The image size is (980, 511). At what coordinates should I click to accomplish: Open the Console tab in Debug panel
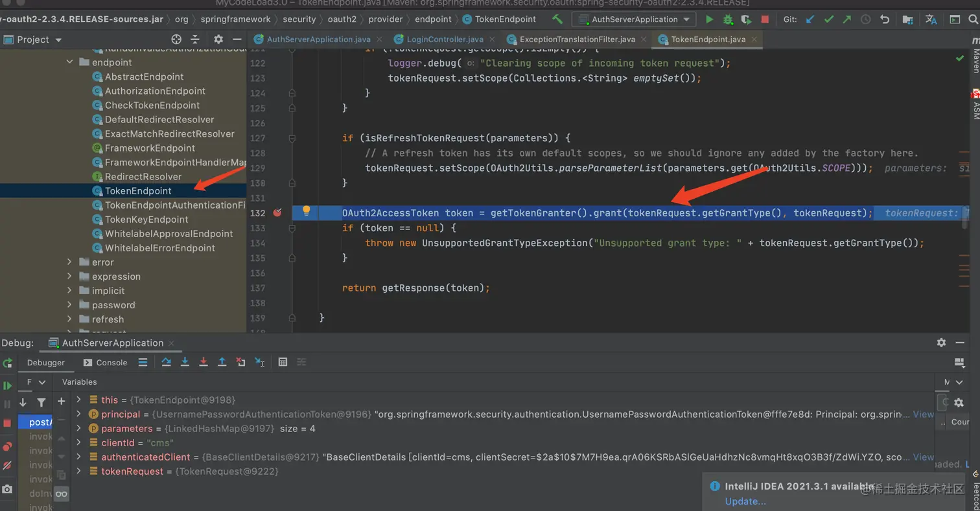click(106, 363)
